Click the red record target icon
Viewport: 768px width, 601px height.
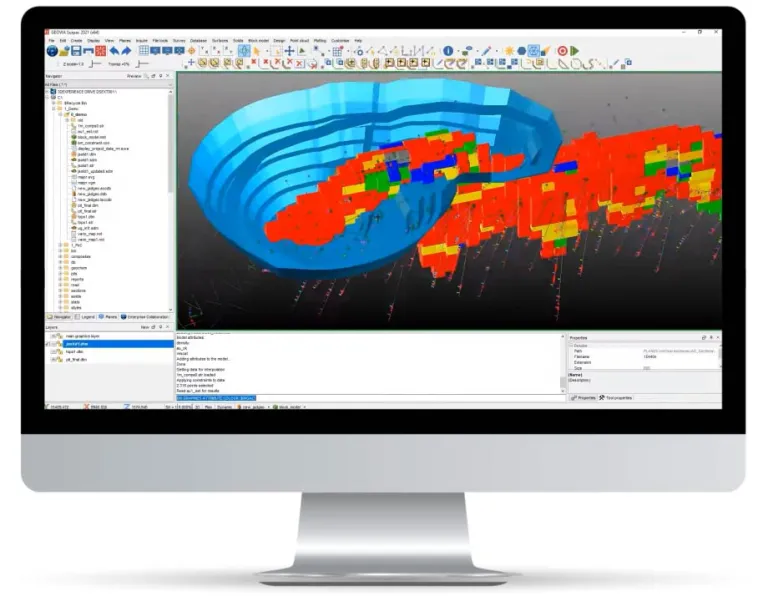pos(562,50)
